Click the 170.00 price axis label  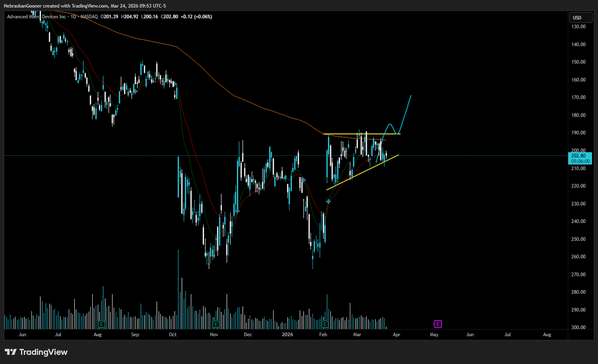pyautogui.click(x=579, y=98)
